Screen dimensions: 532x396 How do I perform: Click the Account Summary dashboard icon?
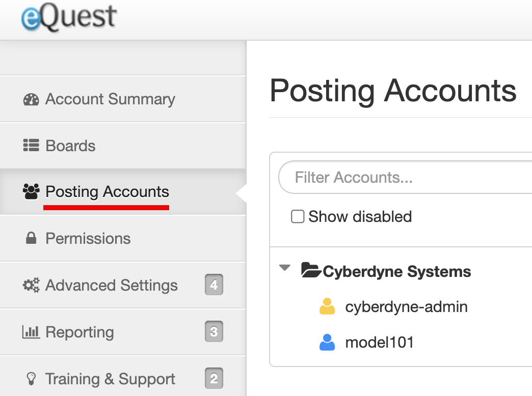point(31,99)
